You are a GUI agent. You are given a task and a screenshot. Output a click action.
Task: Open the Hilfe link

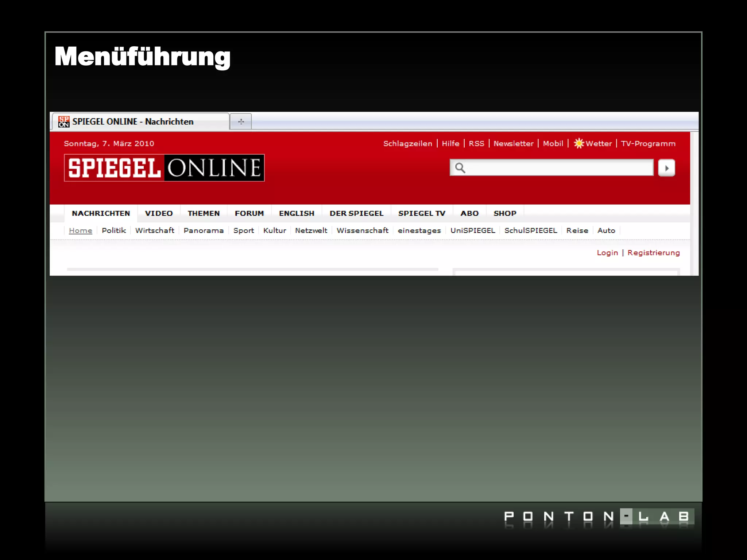click(x=450, y=144)
